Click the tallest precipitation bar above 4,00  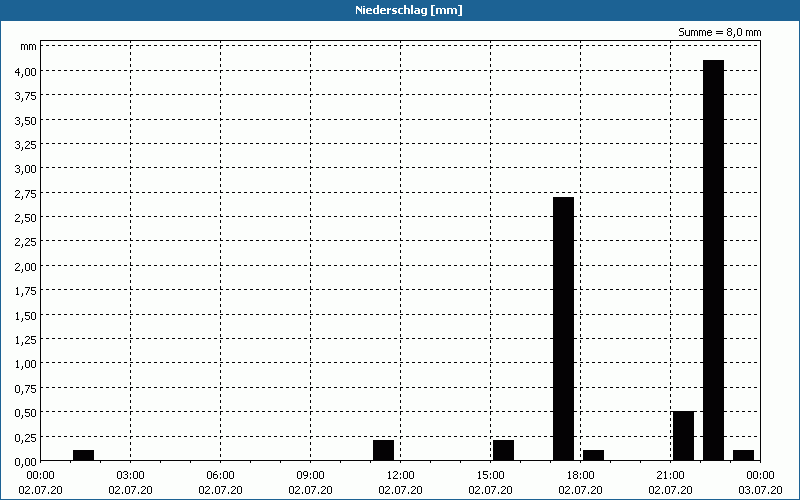pos(713,260)
